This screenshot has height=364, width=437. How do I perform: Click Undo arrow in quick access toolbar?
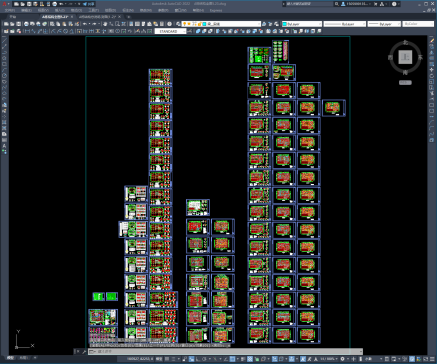pos(61,4)
